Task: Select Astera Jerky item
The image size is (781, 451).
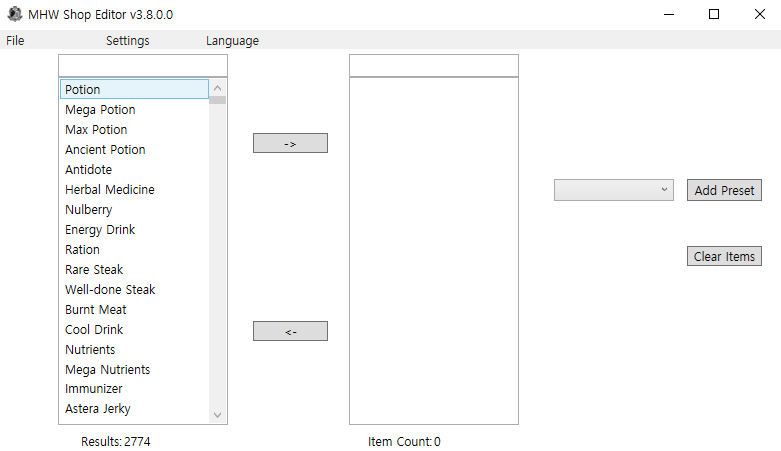Action: (x=134, y=409)
